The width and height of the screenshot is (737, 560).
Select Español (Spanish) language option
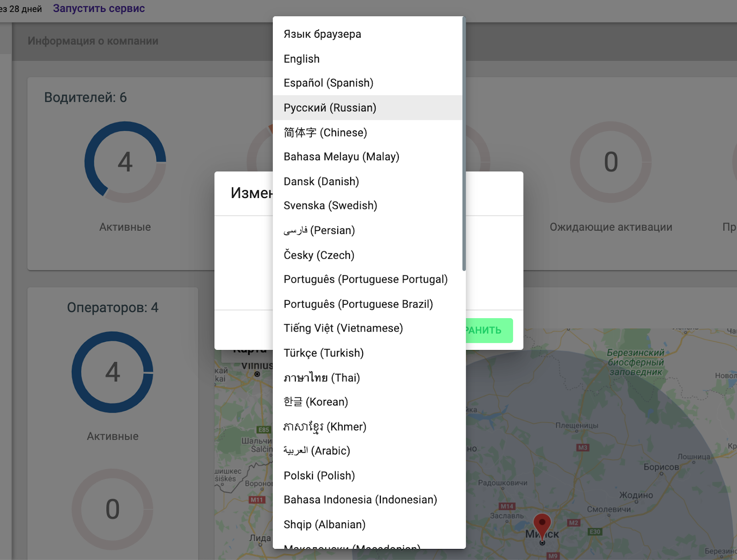tap(368, 83)
